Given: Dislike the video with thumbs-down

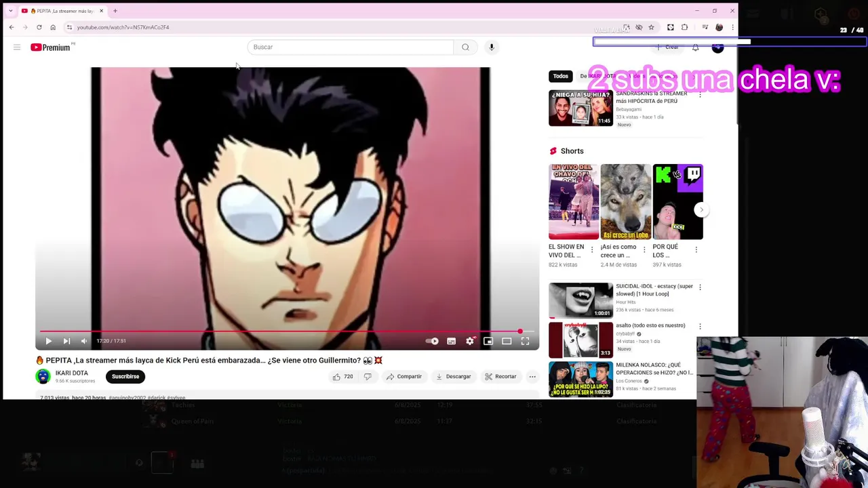Looking at the screenshot, I should click(368, 376).
